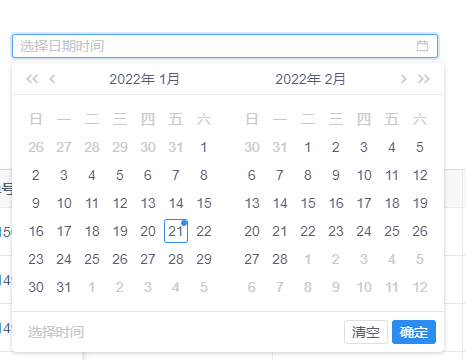This screenshot has height=360, width=466.
Task: Select grayed March 6 in the right calendar
Action: [x=252, y=287]
